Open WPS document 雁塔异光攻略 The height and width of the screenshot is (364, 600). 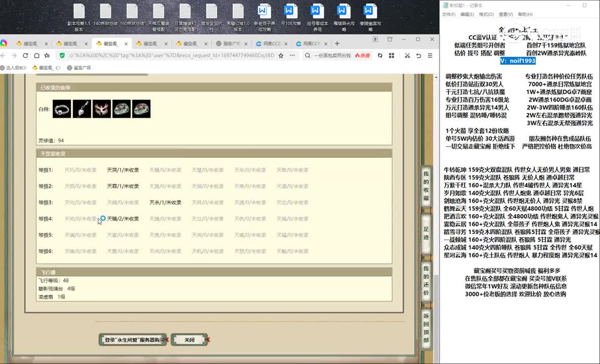tap(344, 18)
